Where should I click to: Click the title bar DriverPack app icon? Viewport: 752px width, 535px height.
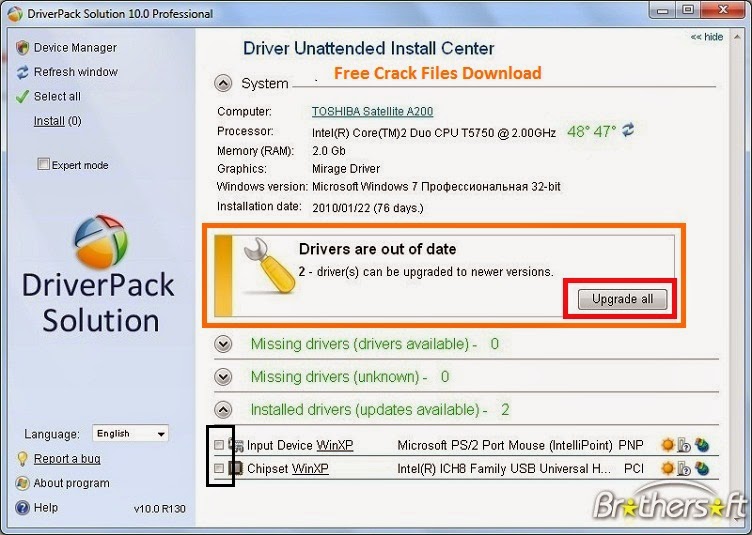click(x=15, y=13)
